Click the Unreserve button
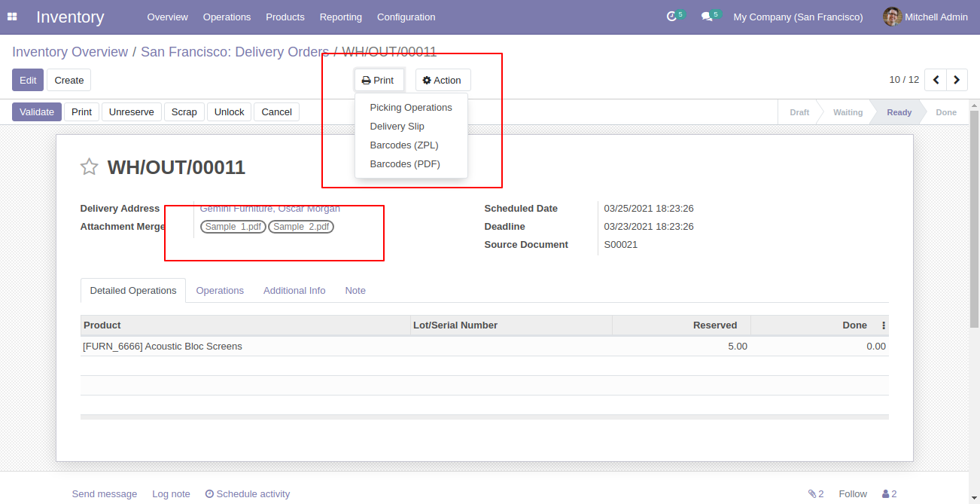Screen dimensions: 980x504 132,112
